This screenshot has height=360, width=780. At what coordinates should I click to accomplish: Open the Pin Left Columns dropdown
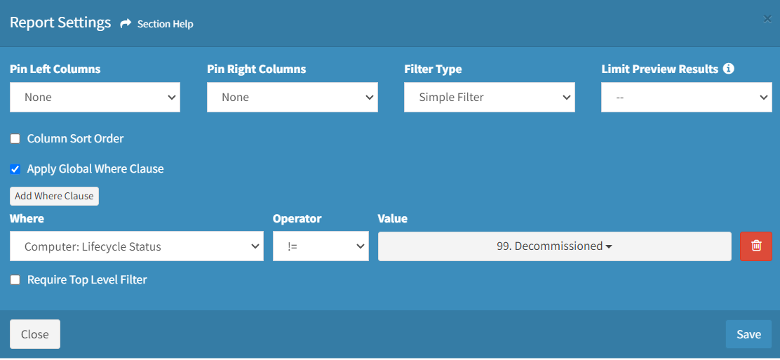(x=95, y=97)
